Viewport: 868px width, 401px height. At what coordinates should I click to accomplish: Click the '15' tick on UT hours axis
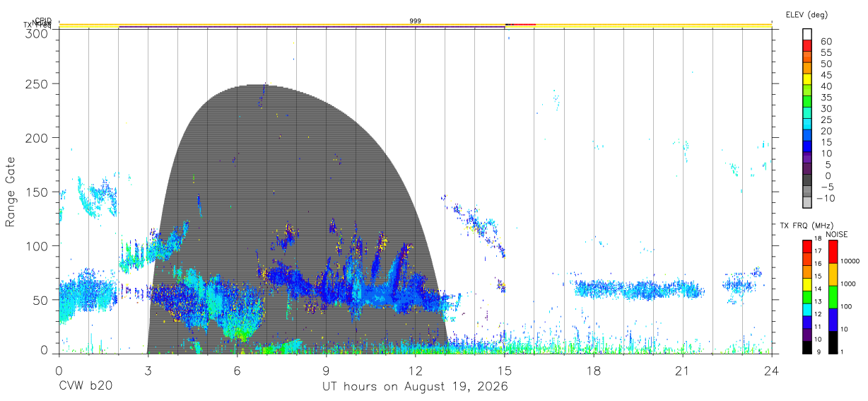click(x=504, y=371)
